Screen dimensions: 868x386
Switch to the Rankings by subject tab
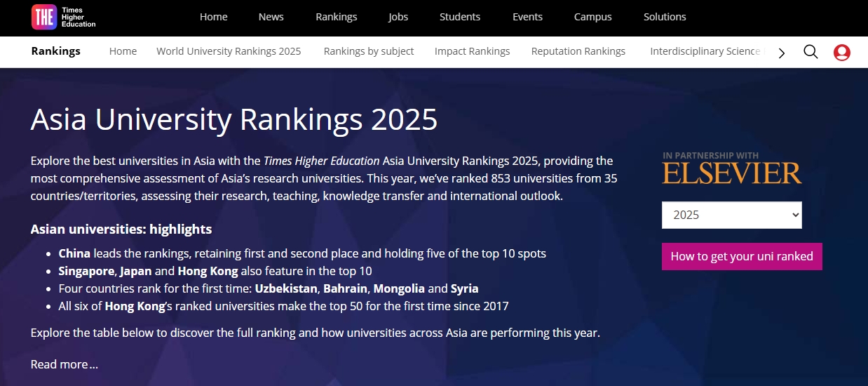point(369,51)
